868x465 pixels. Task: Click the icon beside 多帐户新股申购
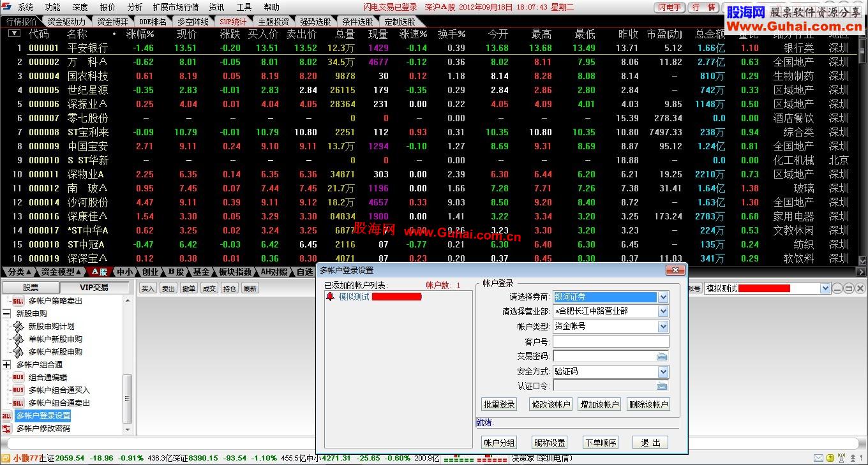(19, 352)
